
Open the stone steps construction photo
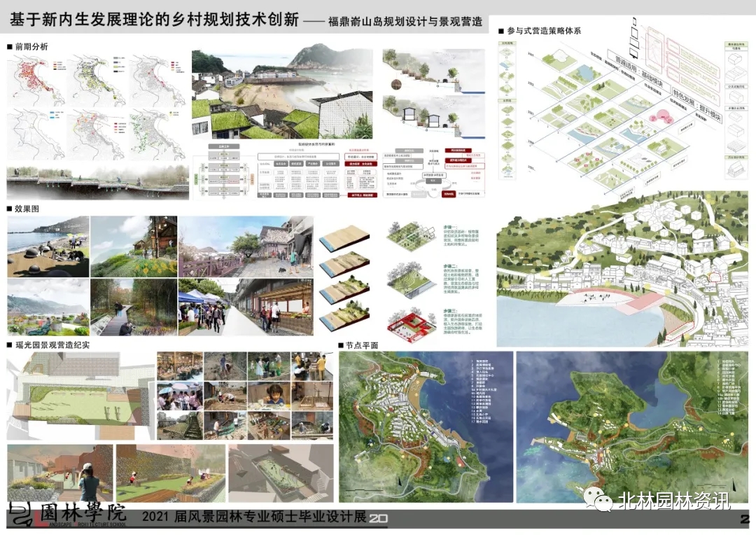[x=180, y=424]
